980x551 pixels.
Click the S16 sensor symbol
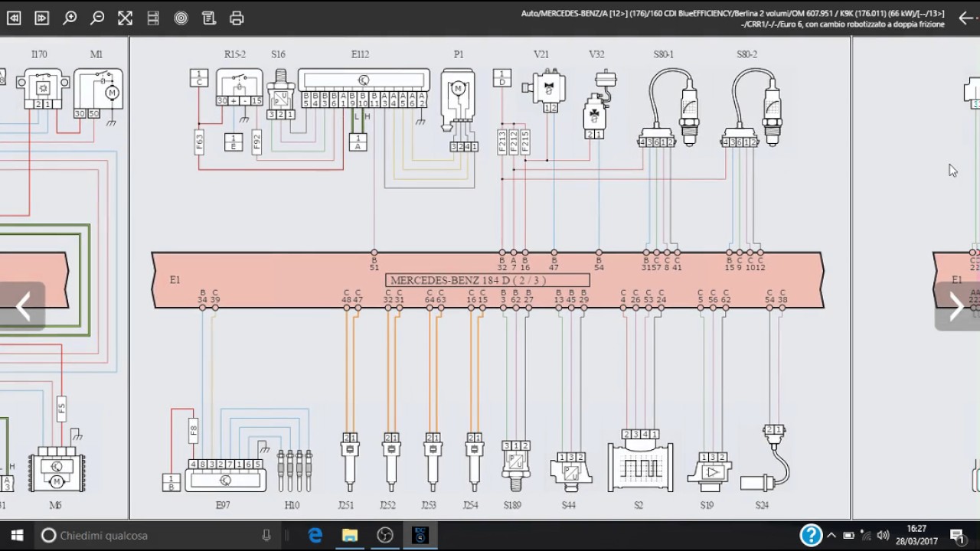[281, 94]
